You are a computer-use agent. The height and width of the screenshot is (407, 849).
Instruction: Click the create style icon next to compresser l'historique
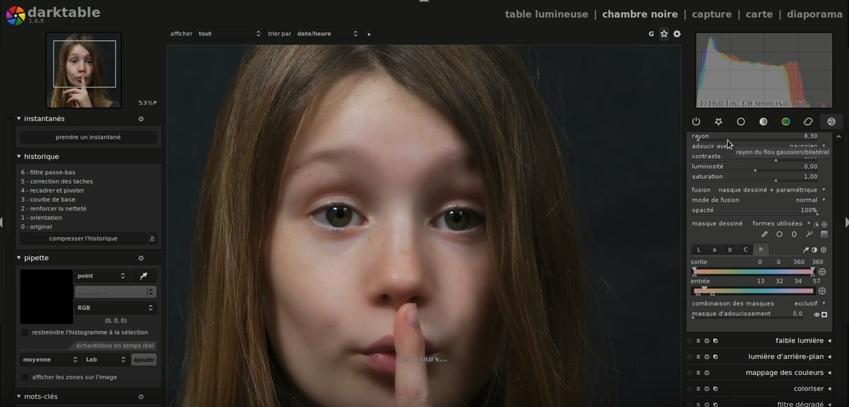coord(153,239)
